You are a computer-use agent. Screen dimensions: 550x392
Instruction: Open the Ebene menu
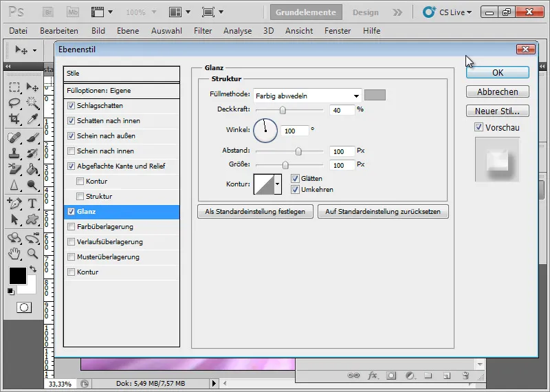128,31
